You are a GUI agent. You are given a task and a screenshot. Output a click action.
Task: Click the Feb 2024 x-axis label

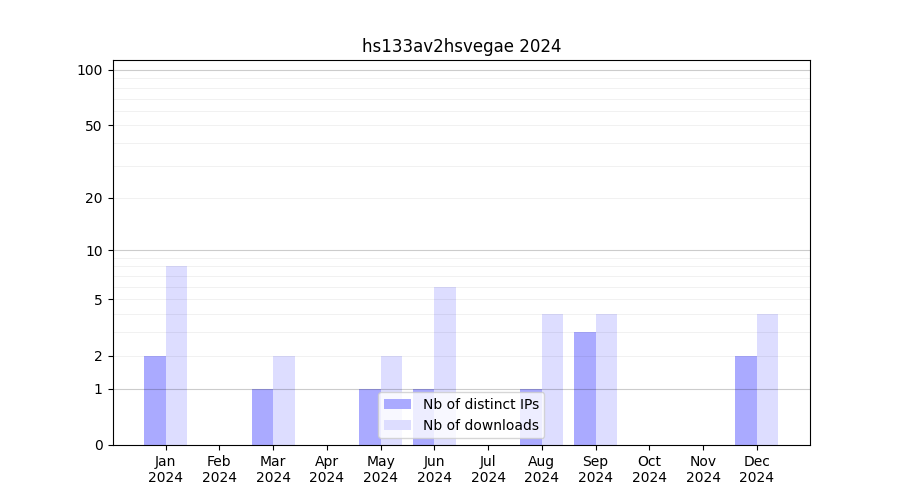[x=219, y=469]
